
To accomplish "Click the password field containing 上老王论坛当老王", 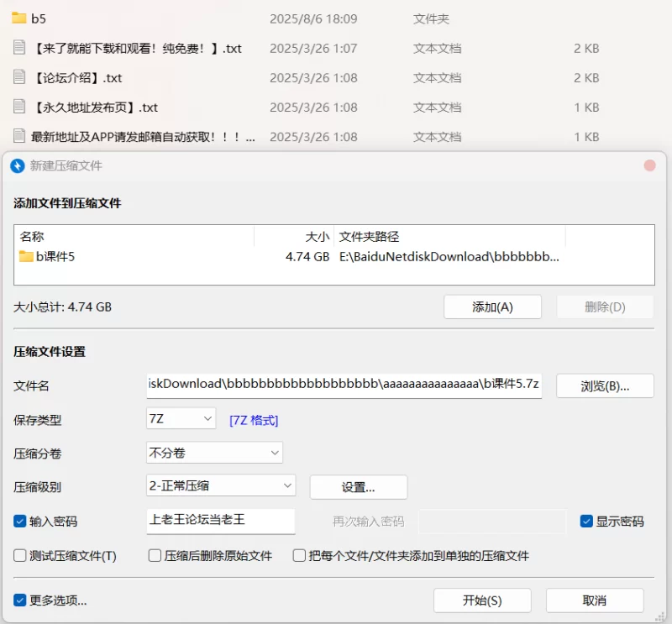I will tap(221, 521).
